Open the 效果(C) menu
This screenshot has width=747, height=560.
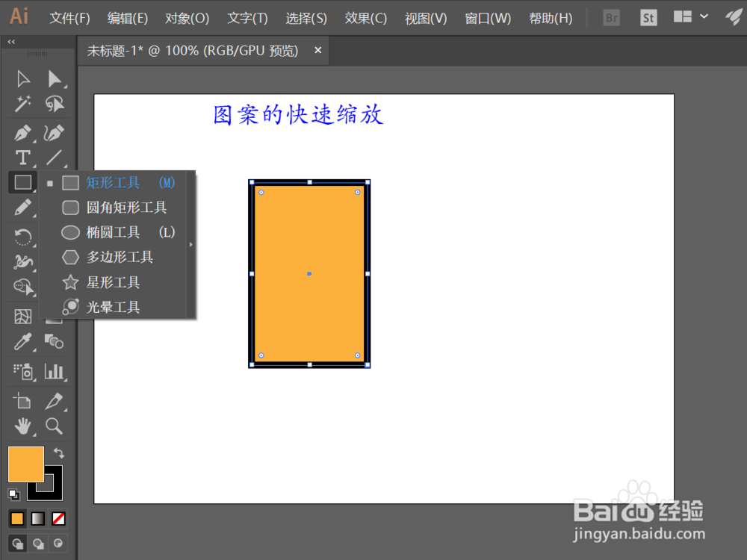click(x=366, y=18)
